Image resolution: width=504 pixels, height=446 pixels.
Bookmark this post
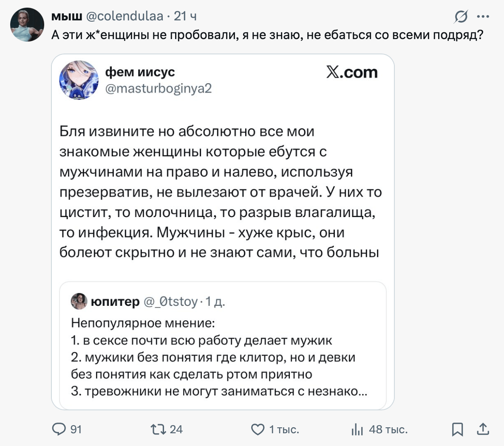457,429
